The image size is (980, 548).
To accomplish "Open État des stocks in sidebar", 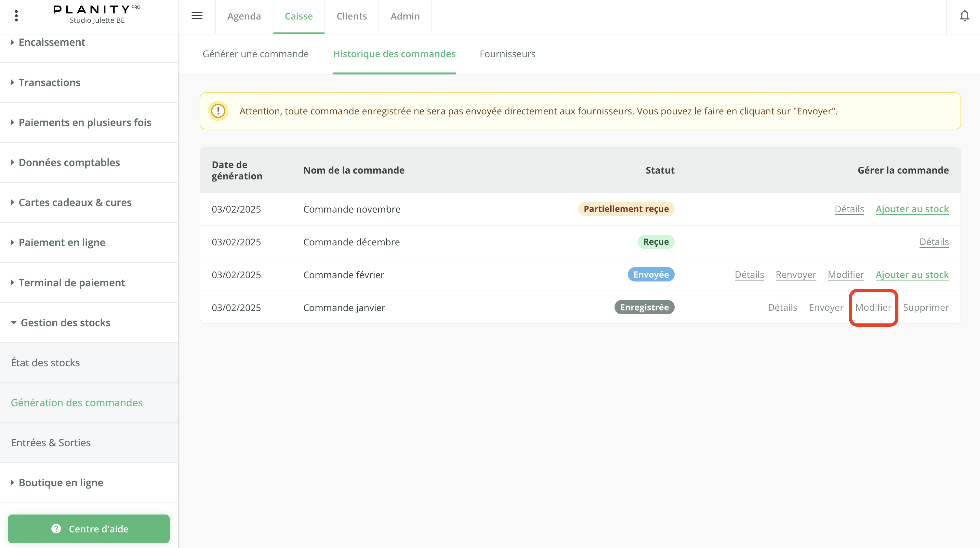I will pos(45,362).
